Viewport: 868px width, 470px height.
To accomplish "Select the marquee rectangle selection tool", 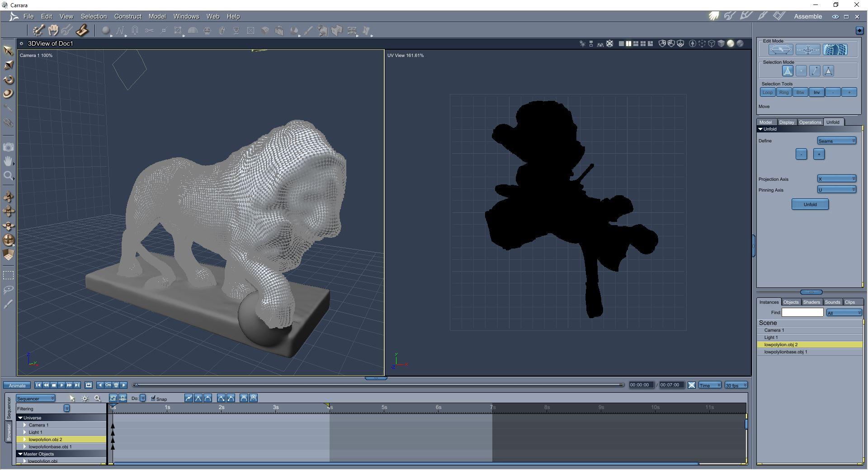I will [8, 275].
